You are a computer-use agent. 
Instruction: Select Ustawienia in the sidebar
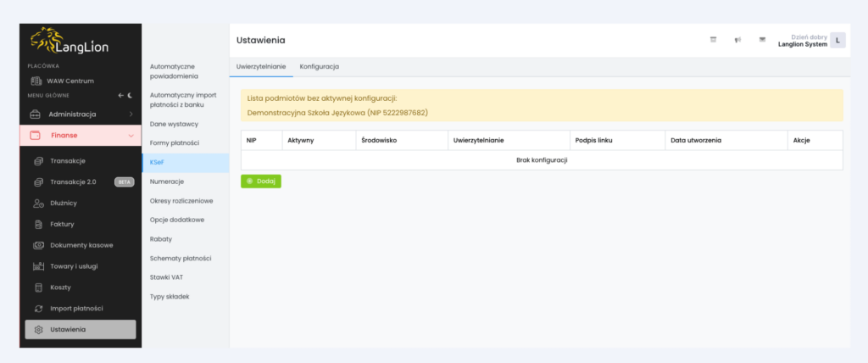tap(81, 330)
